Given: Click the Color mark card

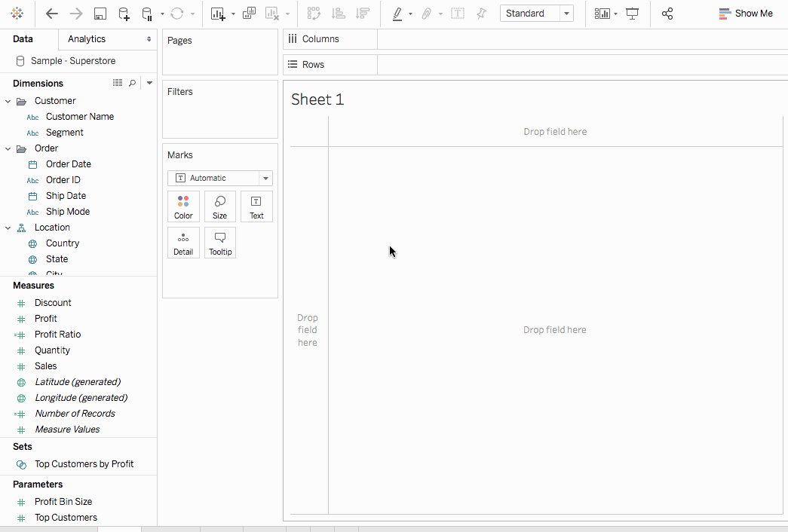Looking at the screenshot, I should 183,206.
